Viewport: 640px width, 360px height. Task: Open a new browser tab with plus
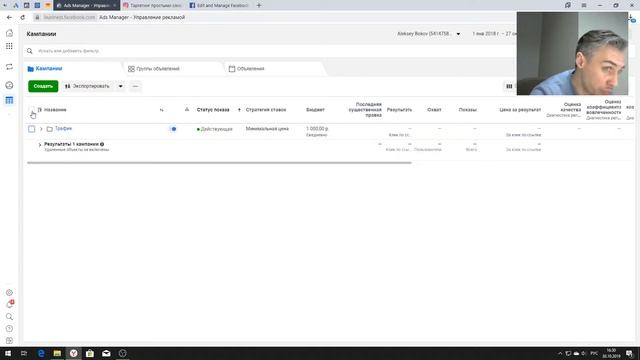click(x=259, y=5)
